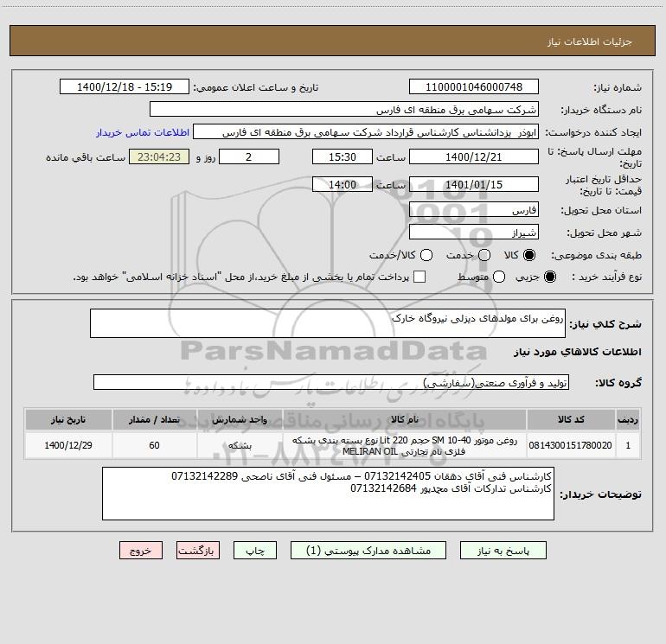Image resolution: width=666 pixels, height=644 pixels.
Task: Click the request creator name field
Action: (366, 131)
